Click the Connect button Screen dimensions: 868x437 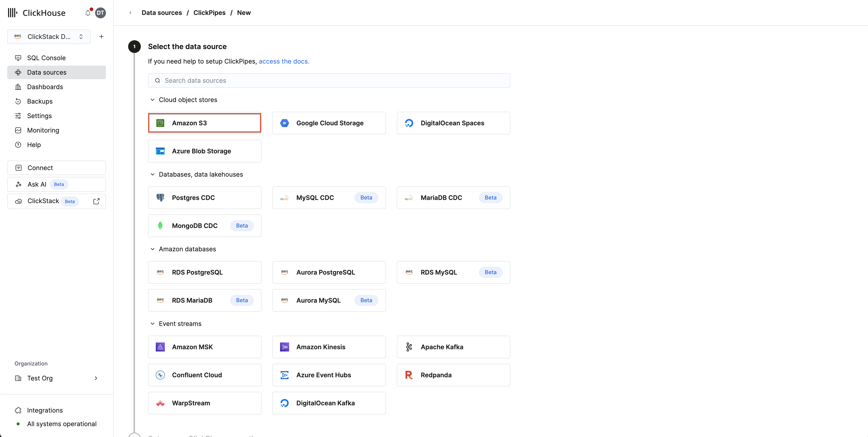[x=57, y=168]
